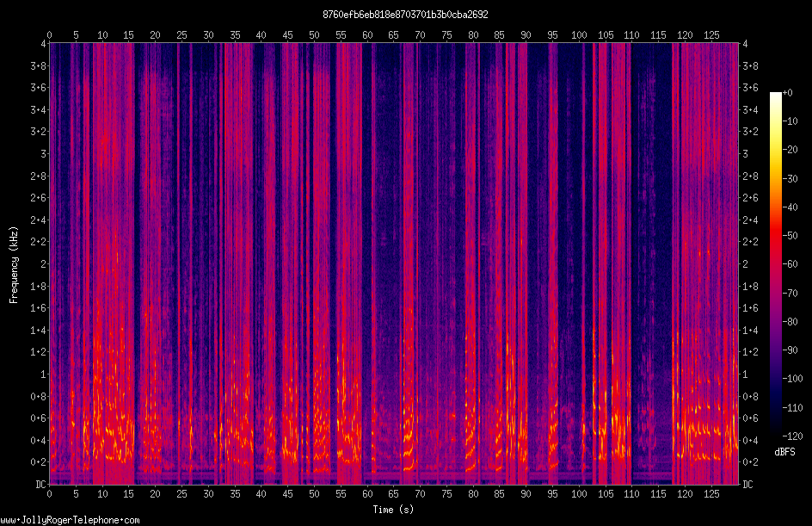The width and height of the screenshot is (812, 526).
Task: Click the "-110" value on dBFS scale
Action: [x=792, y=408]
